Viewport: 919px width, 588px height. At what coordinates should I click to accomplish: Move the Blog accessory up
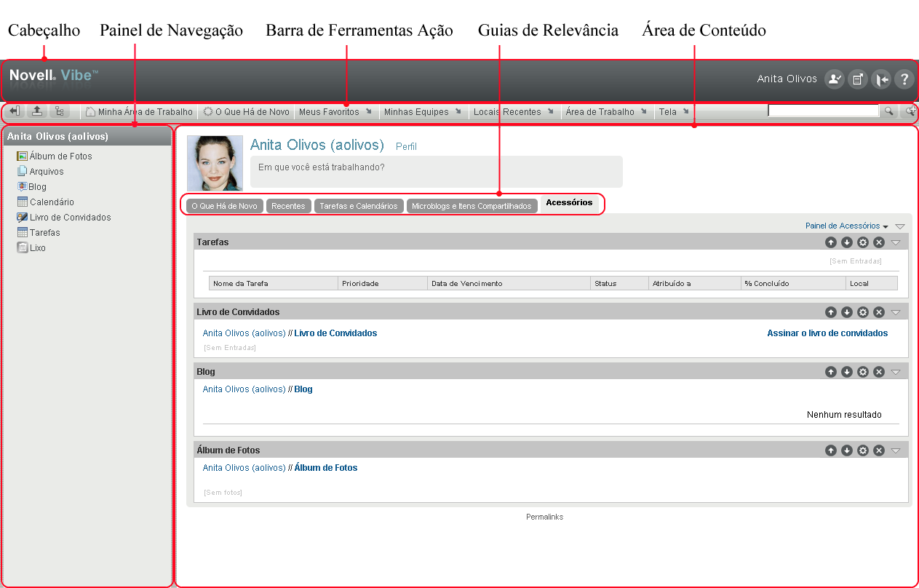(x=831, y=372)
